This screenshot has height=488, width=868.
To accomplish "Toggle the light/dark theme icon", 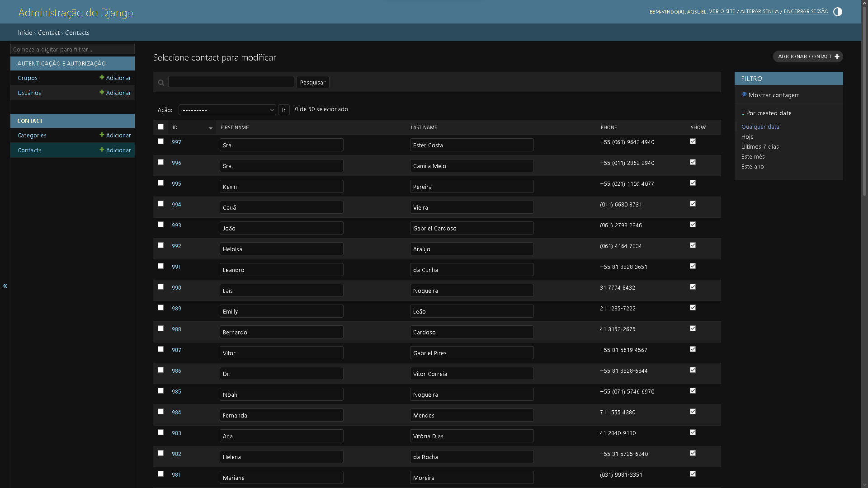I will point(838,12).
